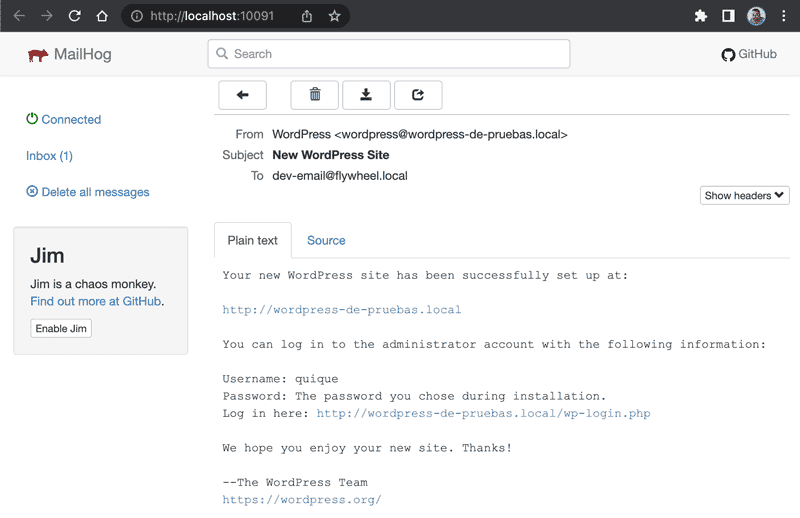Open the Chrome profile avatar
This screenshot has height=518, width=800.
point(756,16)
